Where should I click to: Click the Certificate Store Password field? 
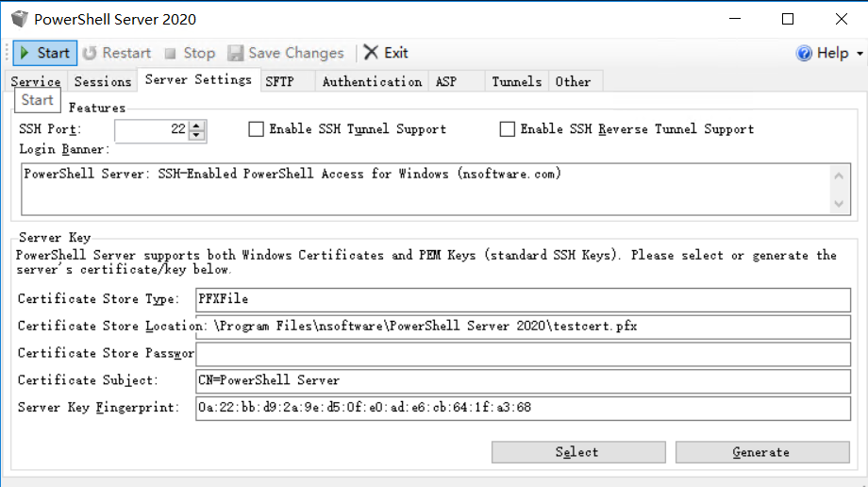523,354
